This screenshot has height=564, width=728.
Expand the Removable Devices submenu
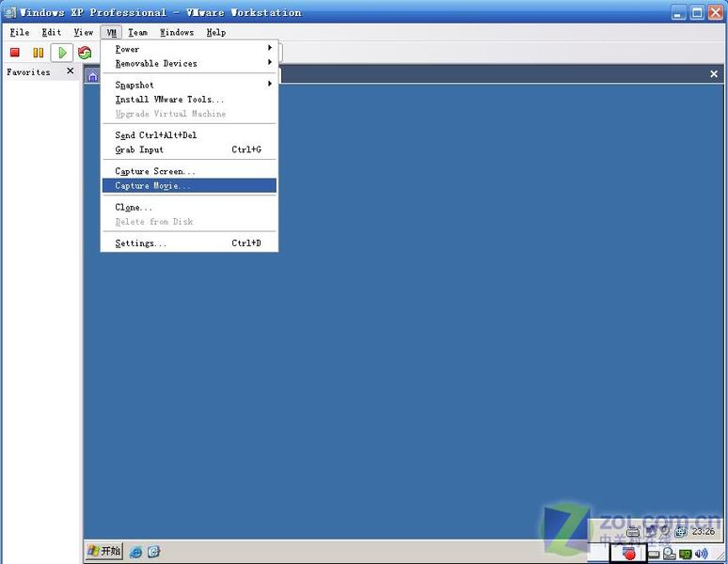tap(189, 63)
